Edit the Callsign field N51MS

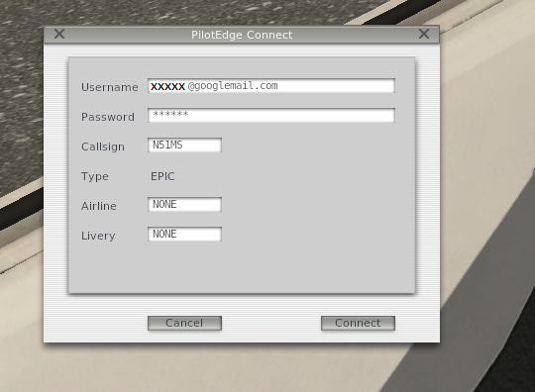[184, 146]
